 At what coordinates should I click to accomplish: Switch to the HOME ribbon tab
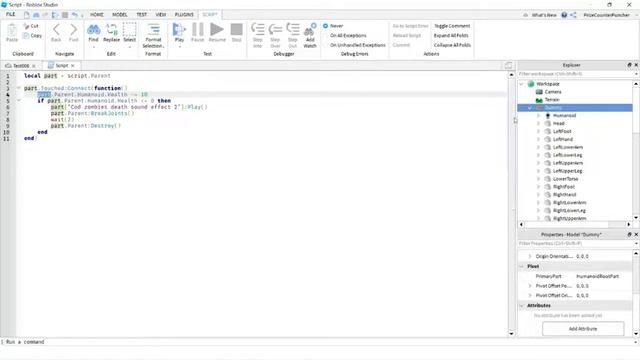tap(97, 15)
